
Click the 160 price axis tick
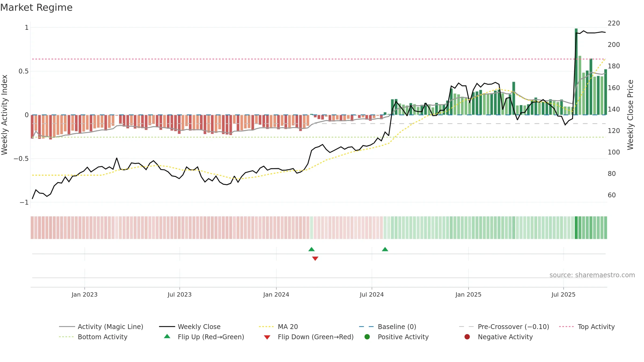tap(614, 88)
